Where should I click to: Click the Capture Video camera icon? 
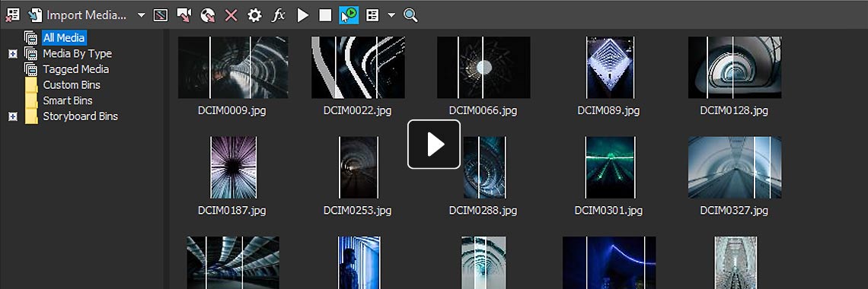click(x=183, y=15)
